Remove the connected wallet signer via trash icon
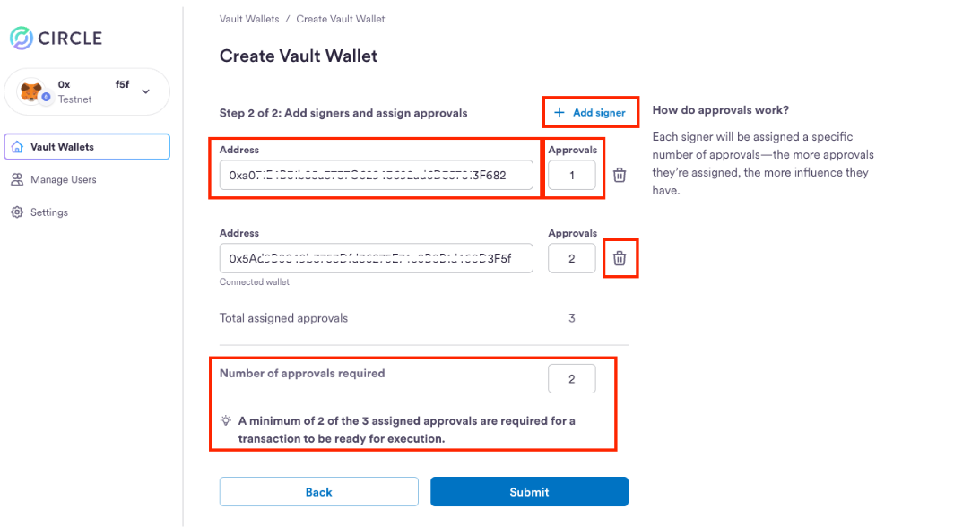This screenshot has height=527, width=980. [x=620, y=257]
